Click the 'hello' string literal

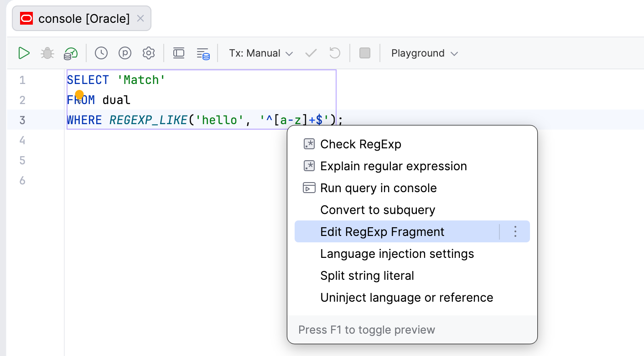(220, 120)
